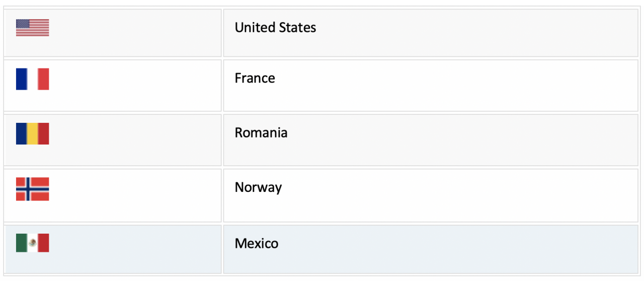This screenshot has width=644, height=281.
Task: Click the Norway flag icon
Action: (x=32, y=189)
